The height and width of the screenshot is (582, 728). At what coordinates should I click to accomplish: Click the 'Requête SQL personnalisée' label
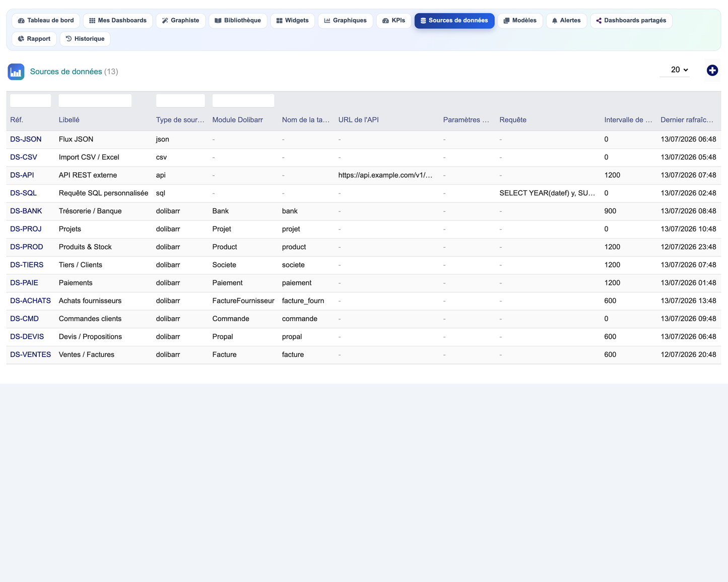coord(103,193)
